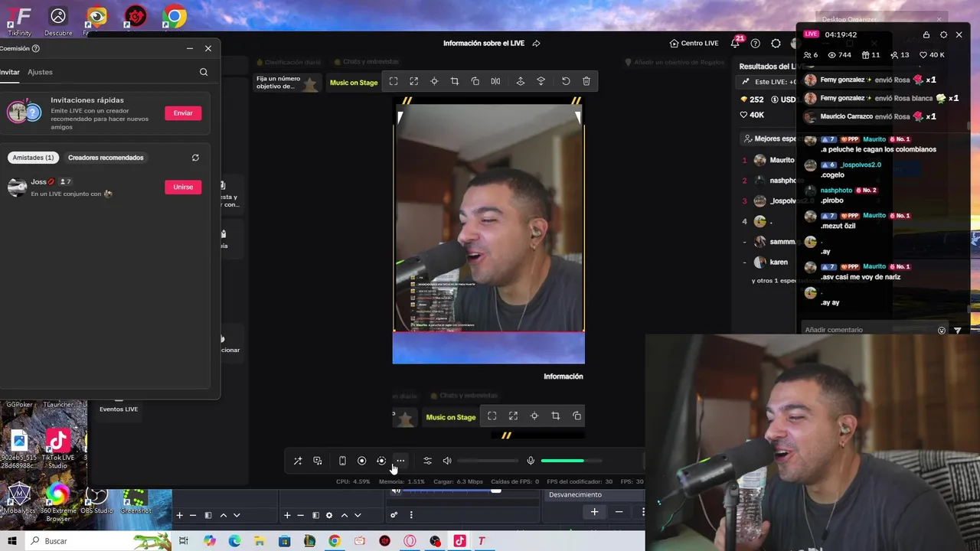980x551 pixels.
Task: Click the filter icon beside comment box
Action: click(x=957, y=331)
